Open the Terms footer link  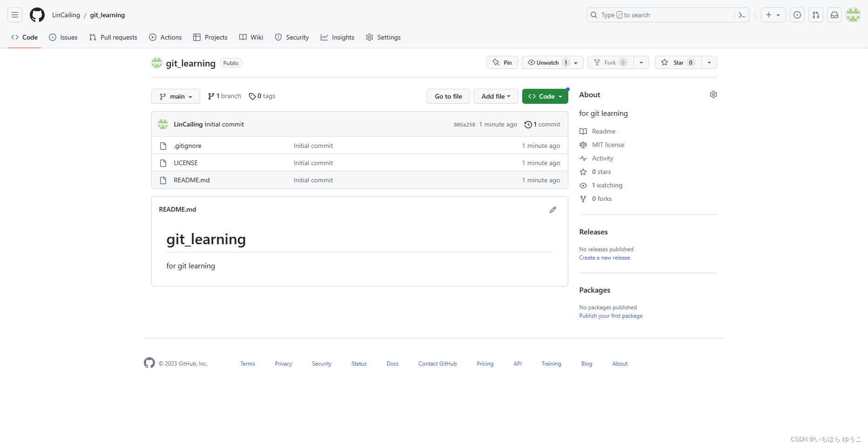(x=248, y=364)
